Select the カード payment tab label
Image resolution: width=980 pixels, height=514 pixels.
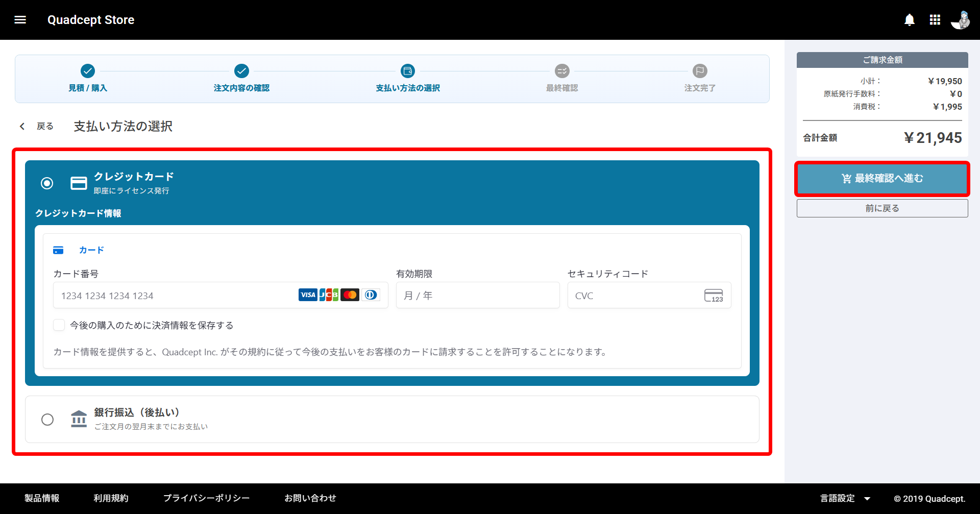91,250
